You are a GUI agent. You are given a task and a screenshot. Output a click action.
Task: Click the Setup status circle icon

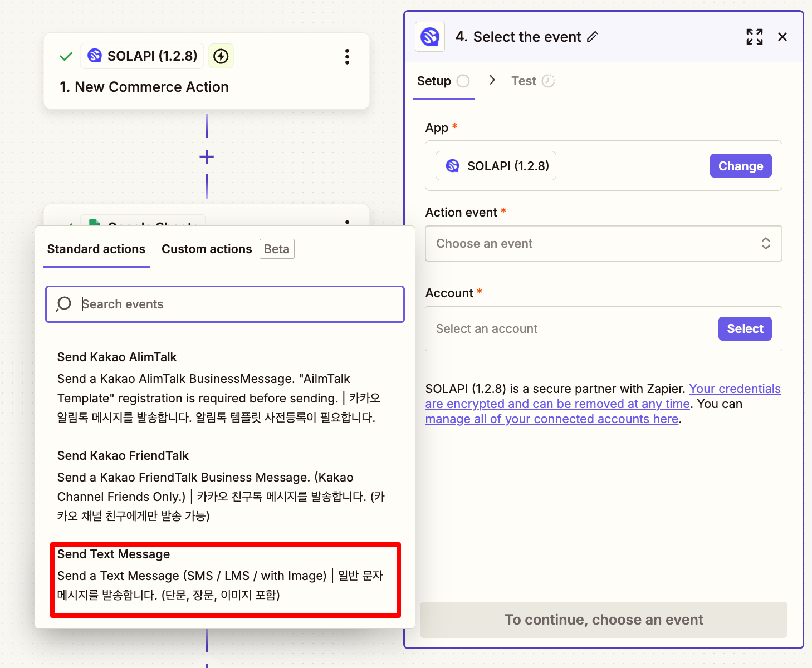tap(463, 81)
